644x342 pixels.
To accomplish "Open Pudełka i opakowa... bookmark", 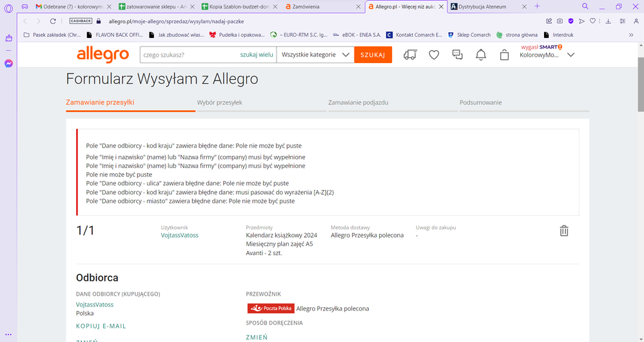I will point(237,35).
